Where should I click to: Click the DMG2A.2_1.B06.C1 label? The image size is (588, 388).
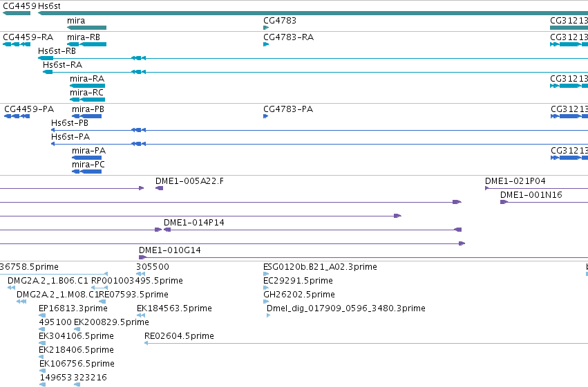pos(48,281)
